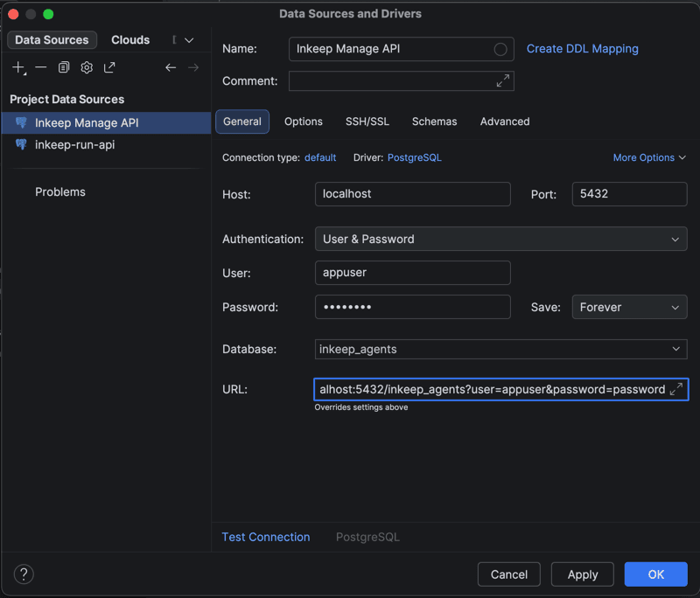Viewport: 700px width, 598px height.
Task: Expand the Comment field editor icon
Action: (x=503, y=80)
